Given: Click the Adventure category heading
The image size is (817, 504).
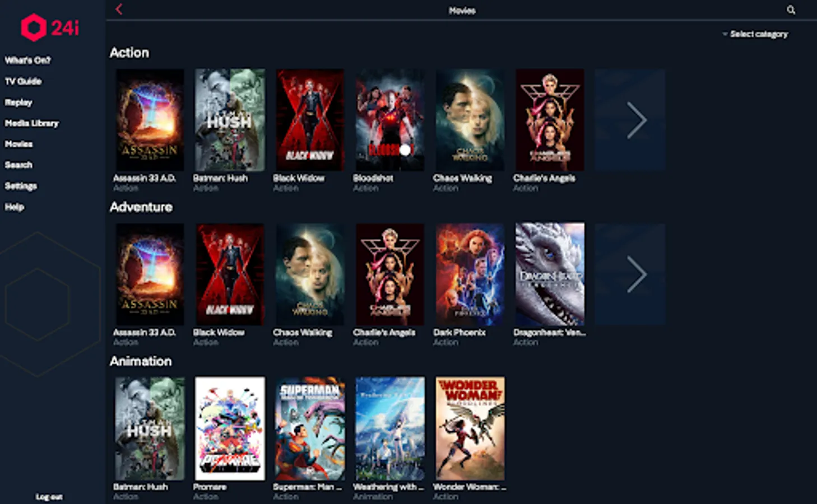Looking at the screenshot, I should [x=141, y=207].
